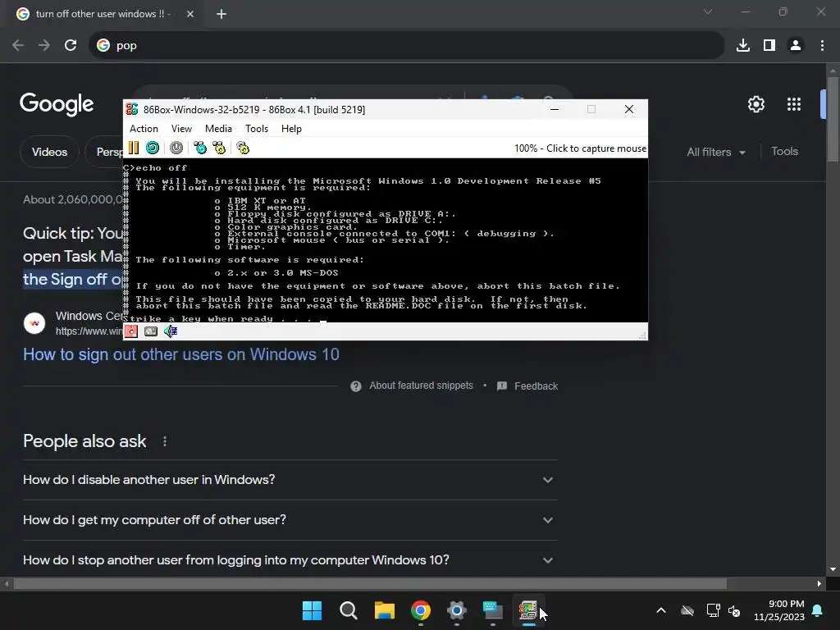
Task: Open People also ask options dots
Action: pyautogui.click(x=164, y=441)
